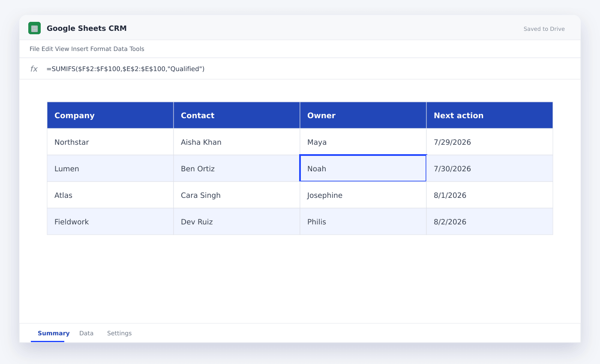This screenshot has width=600, height=364.
Task: Select the highlighted Noah cell
Action: (363, 168)
